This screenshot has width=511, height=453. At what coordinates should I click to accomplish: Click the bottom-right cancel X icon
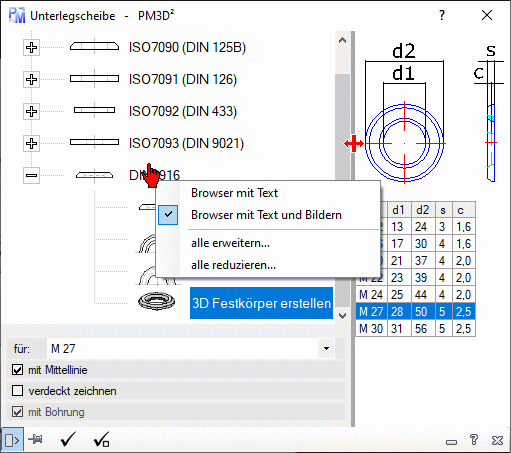point(497,440)
